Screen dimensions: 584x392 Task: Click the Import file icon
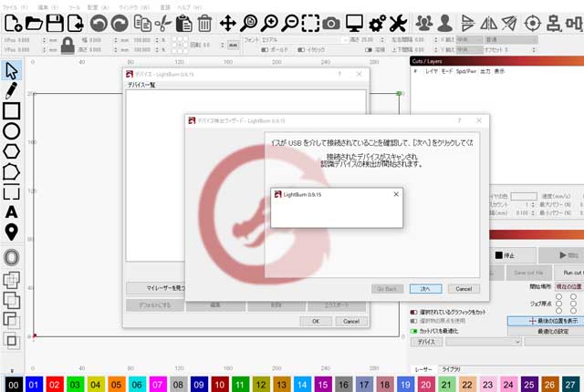point(76,24)
